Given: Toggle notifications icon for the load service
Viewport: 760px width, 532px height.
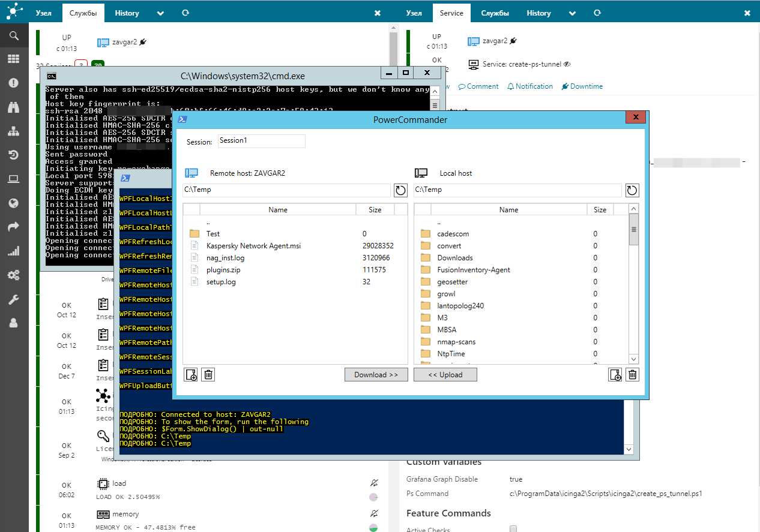Looking at the screenshot, I should pos(374,483).
